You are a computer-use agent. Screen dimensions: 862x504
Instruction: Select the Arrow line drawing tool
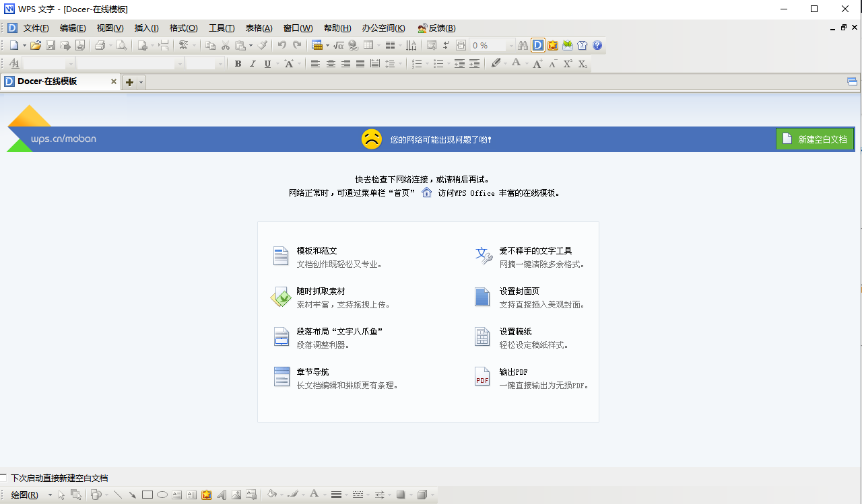click(x=133, y=495)
